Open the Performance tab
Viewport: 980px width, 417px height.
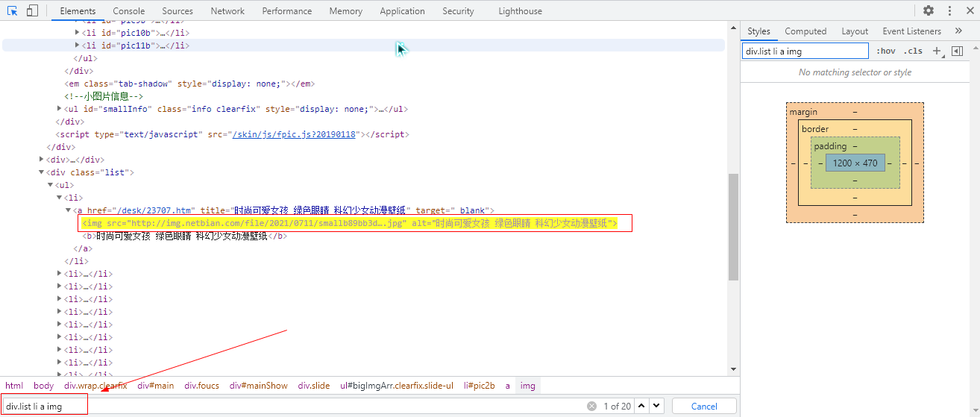point(287,11)
